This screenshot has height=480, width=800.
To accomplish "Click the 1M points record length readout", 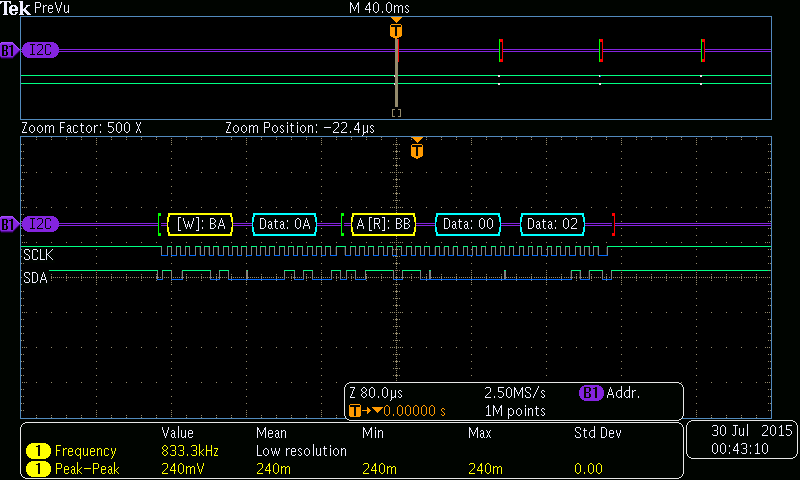I will [515, 411].
